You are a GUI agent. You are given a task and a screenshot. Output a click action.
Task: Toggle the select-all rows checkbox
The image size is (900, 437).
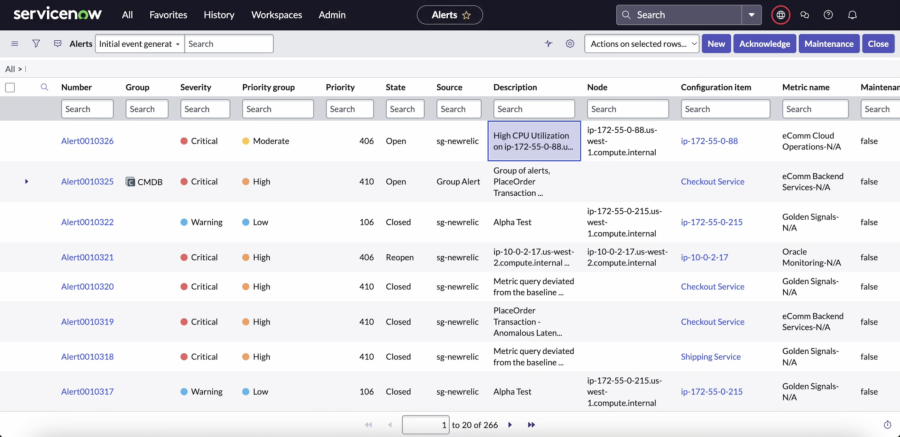point(10,87)
